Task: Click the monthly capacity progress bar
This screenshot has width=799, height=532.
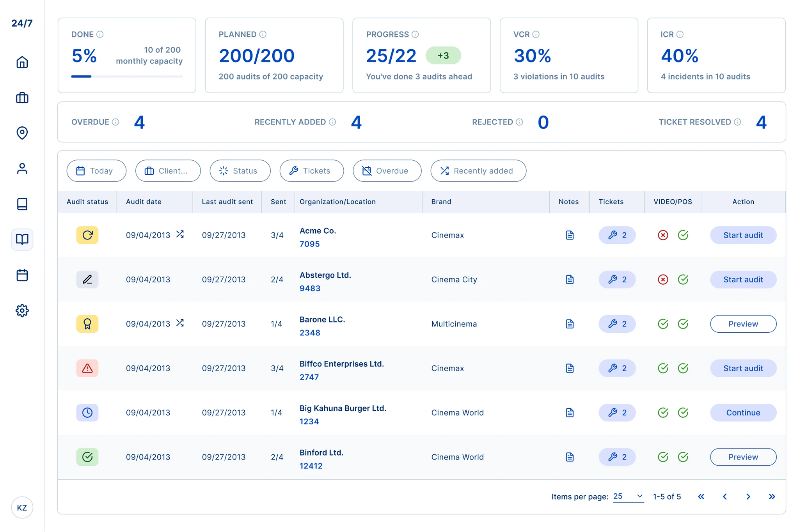Action: tap(127, 76)
